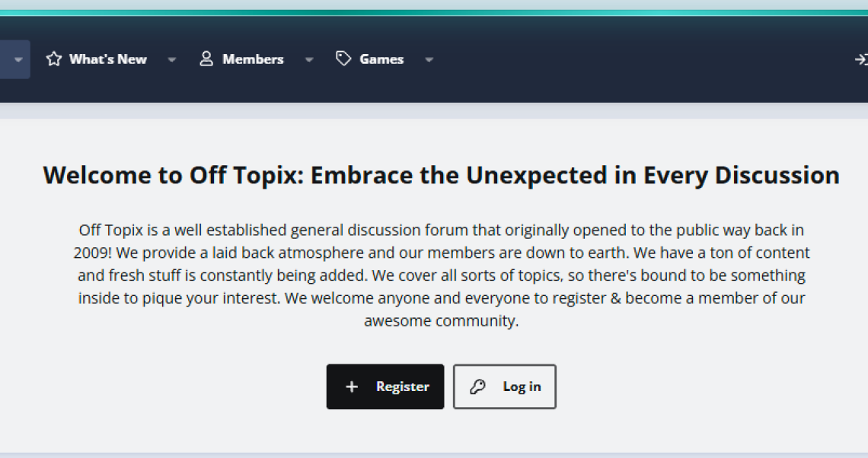
Task: Expand the Games dropdown arrow
Action: click(429, 59)
